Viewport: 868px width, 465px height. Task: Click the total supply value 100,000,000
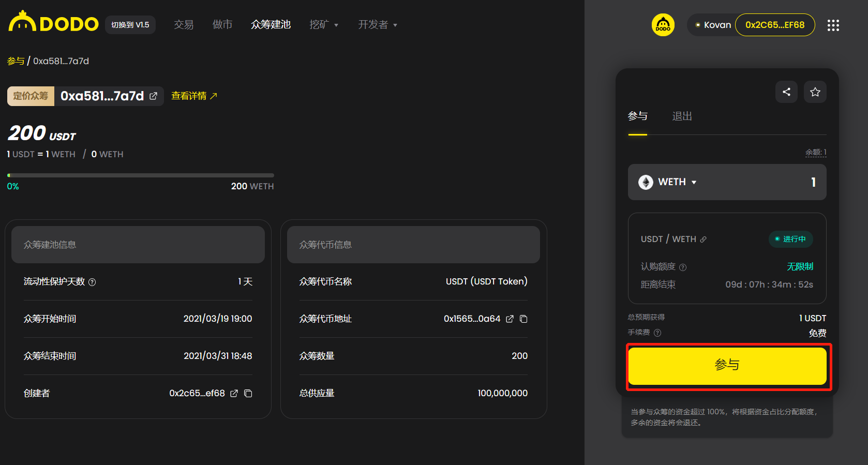pos(503,393)
